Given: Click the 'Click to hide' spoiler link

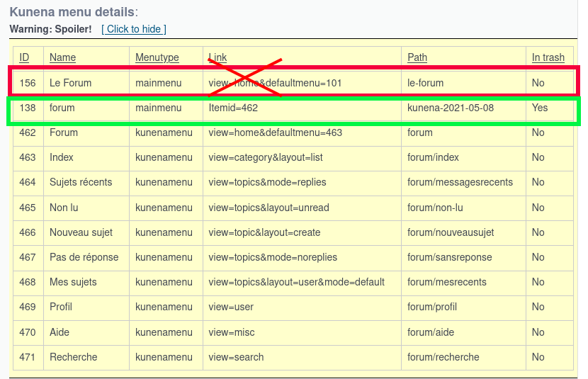Looking at the screenshot, I should point(134,29).
